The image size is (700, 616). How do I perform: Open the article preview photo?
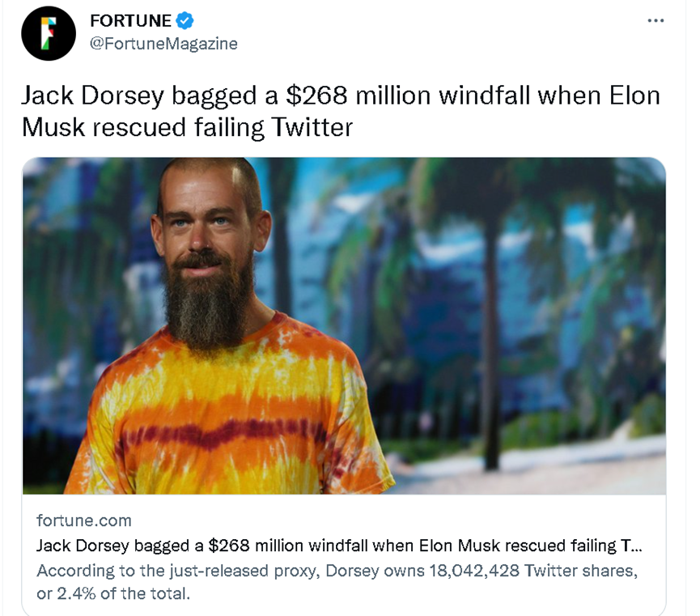[x=344, y=324]
